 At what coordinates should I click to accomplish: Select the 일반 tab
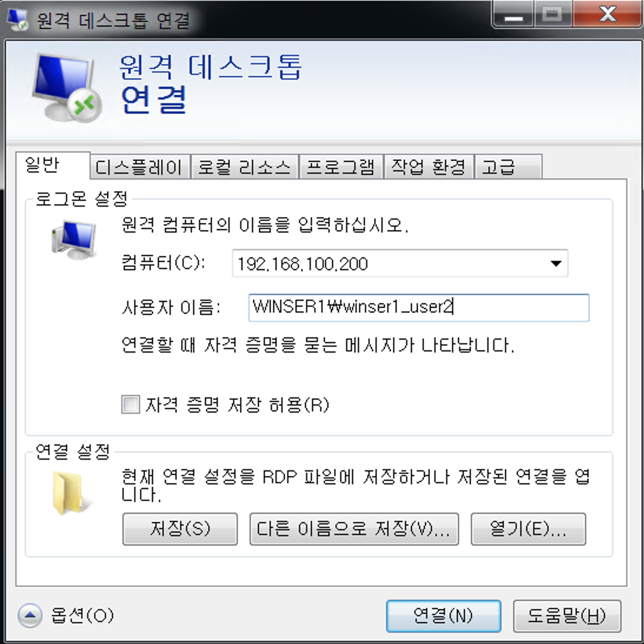click(x=52, y=165)
